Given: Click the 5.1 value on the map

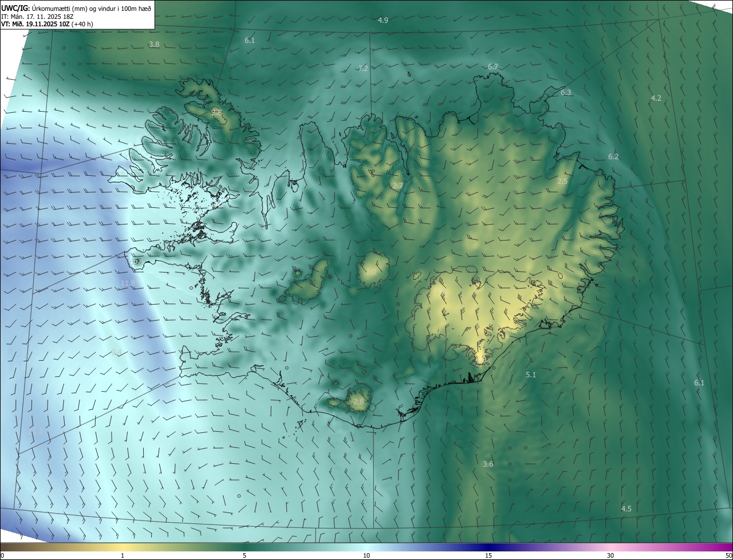Looking at the screenshot, I should (x=531, y=375).
